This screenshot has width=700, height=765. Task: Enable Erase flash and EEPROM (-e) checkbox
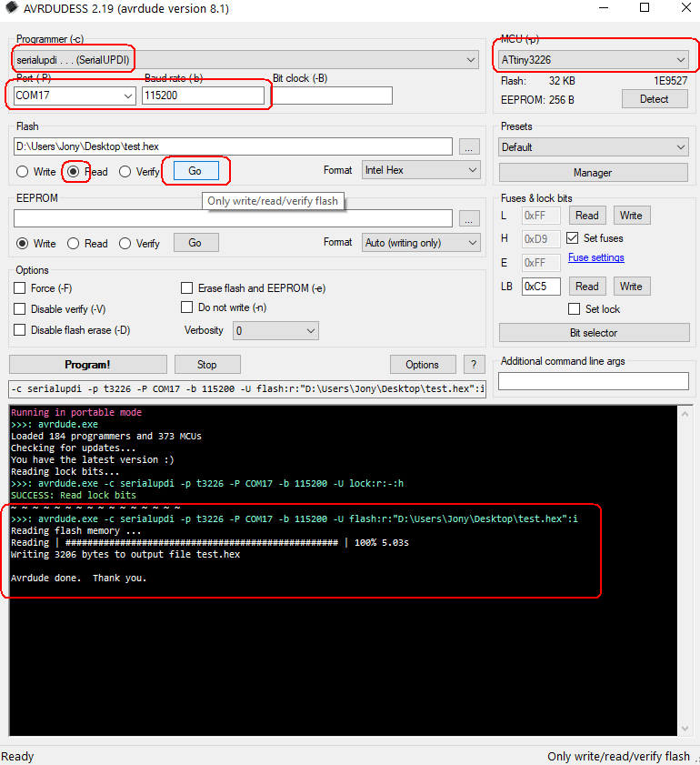pyautogui.click(x=186, y=288)
